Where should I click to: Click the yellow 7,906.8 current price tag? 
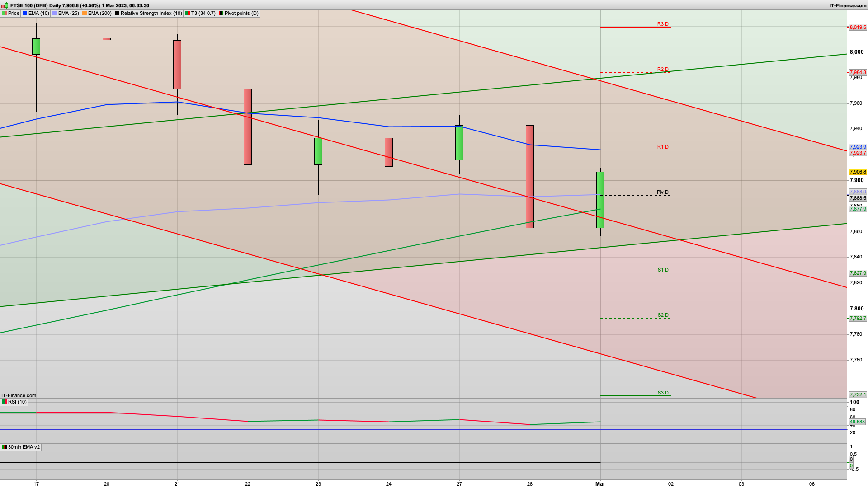pyautogui.click(x=858, y=172)
